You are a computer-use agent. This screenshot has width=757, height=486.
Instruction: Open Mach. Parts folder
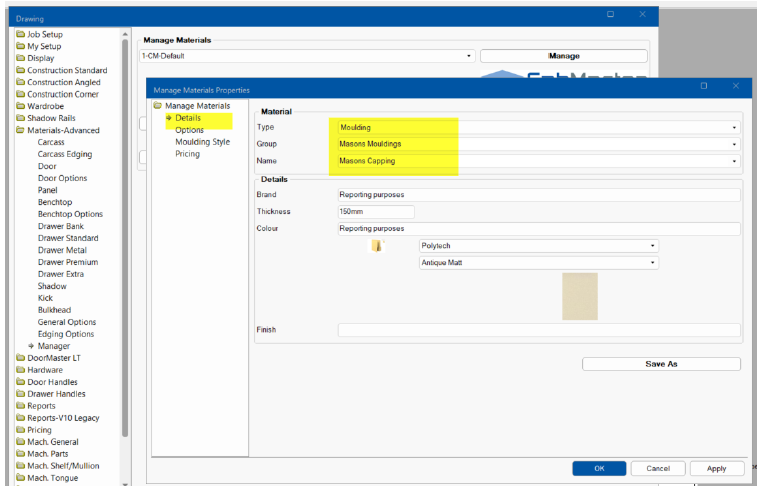pos(42,454)
